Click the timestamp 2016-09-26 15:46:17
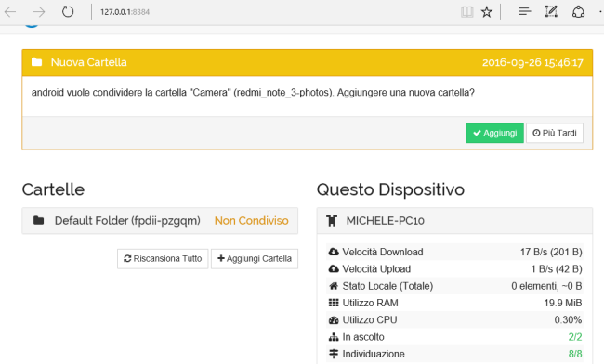This screenshot has height=364, width=604. [x=532, y=63]
